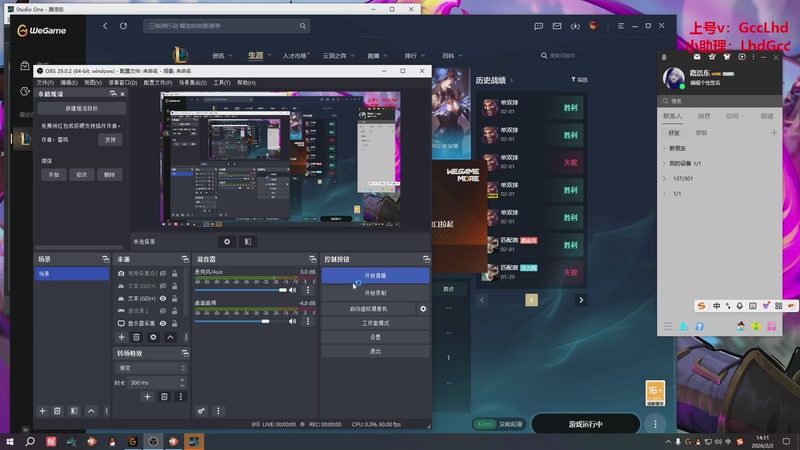800x450 pixels.
Task: Go back in the WeGame window
Action: tap(105, 26)
